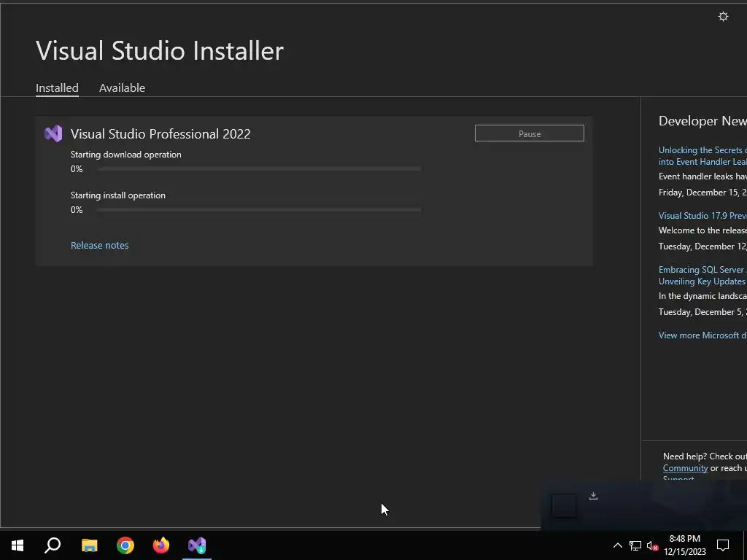Click the 'Visual Studio Professional 2022' title
747x560 pixels.
[160, 134]
